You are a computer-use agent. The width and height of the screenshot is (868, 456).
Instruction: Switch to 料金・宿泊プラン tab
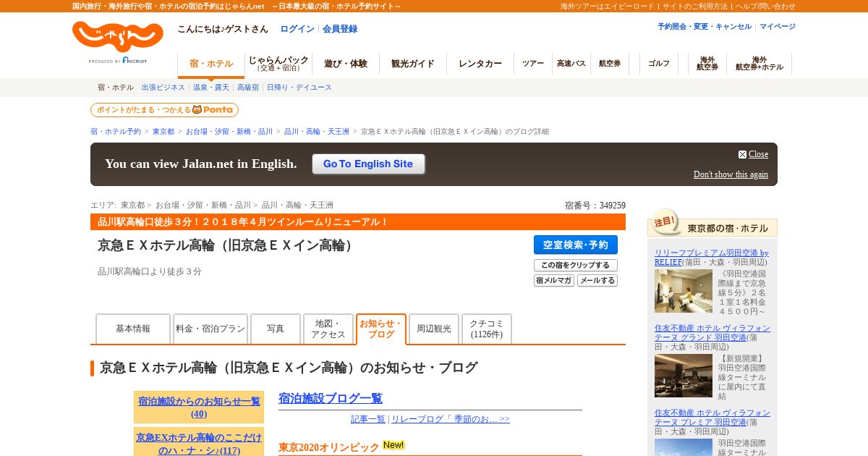(x=210, y=329)
